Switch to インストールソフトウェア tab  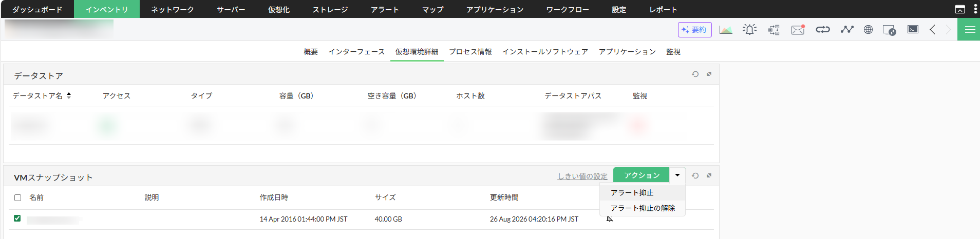click(545, 52)
